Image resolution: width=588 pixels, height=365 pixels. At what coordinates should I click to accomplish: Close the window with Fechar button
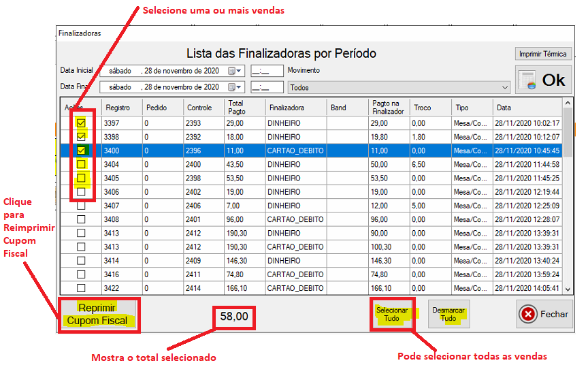pos(544,314)
